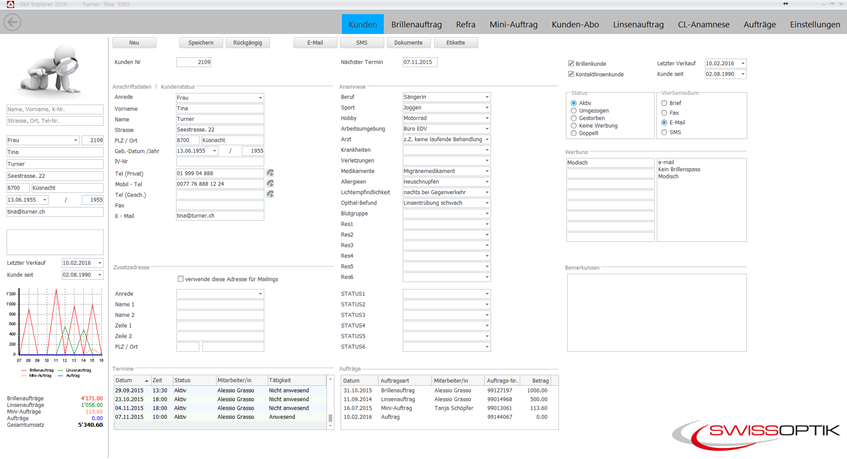Sort Termine by the Datum column header
The height and width of the screenshot is (459, 847).
(132, 380)
